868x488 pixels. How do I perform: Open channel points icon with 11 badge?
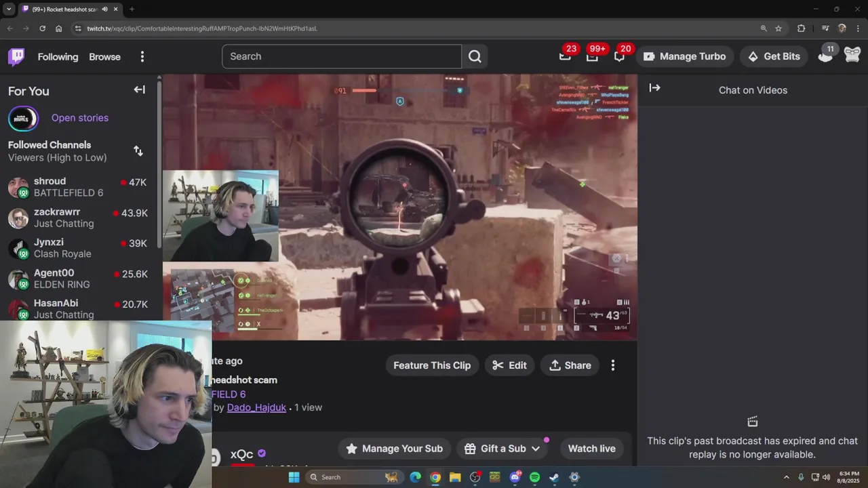click(x=825, y=56)
